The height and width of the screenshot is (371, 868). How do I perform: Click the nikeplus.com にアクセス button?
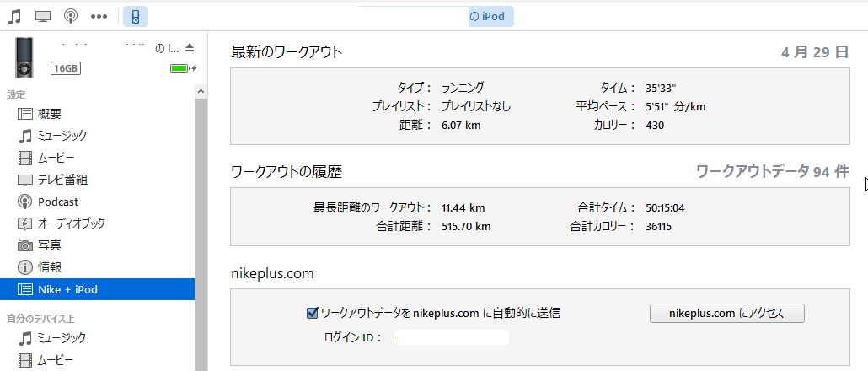726,313
